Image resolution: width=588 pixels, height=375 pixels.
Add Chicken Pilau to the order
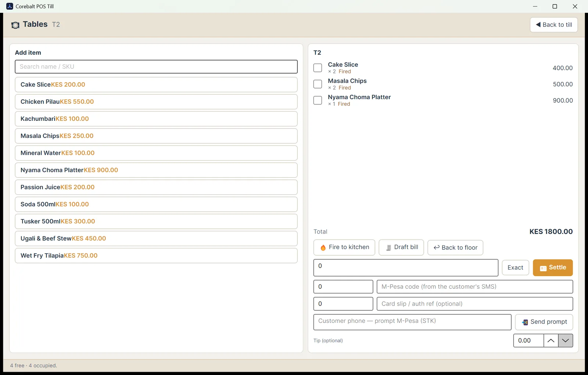tap(156, 102)
